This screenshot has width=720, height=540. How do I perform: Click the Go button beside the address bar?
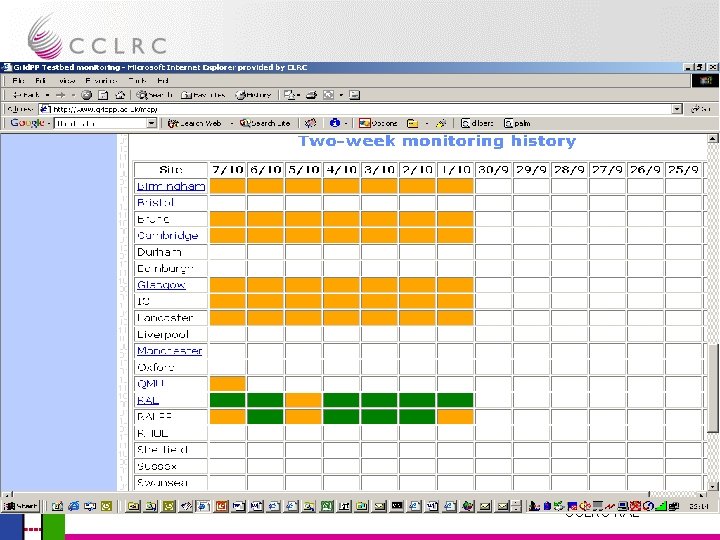(x=702, y=109)
